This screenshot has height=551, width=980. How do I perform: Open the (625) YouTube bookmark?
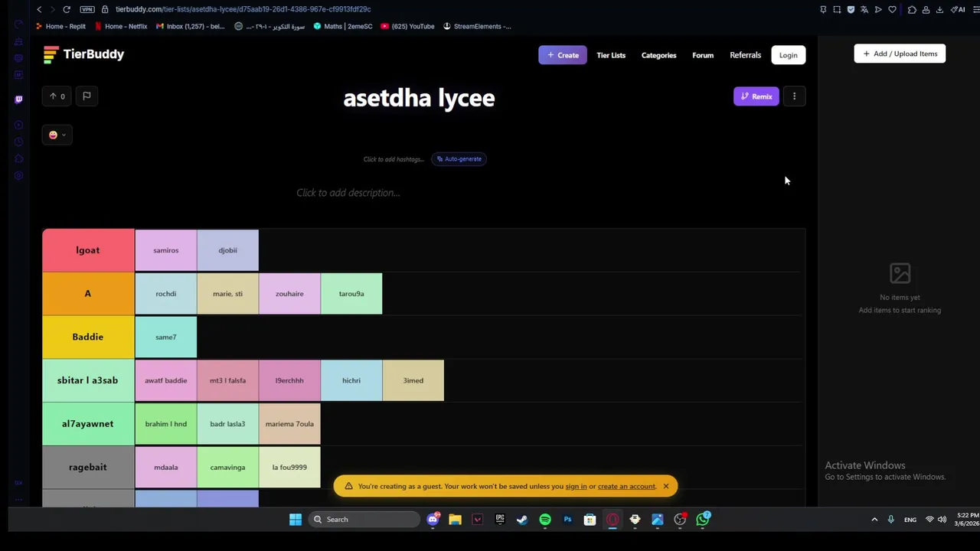pos(407,26)
